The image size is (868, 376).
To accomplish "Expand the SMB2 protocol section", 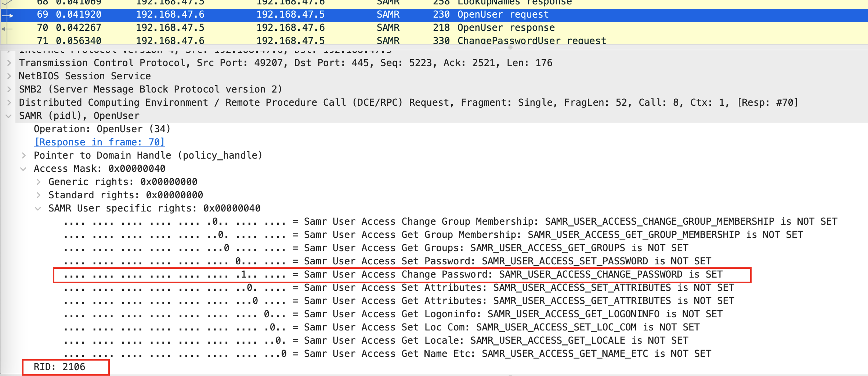I will click(9, 89).
